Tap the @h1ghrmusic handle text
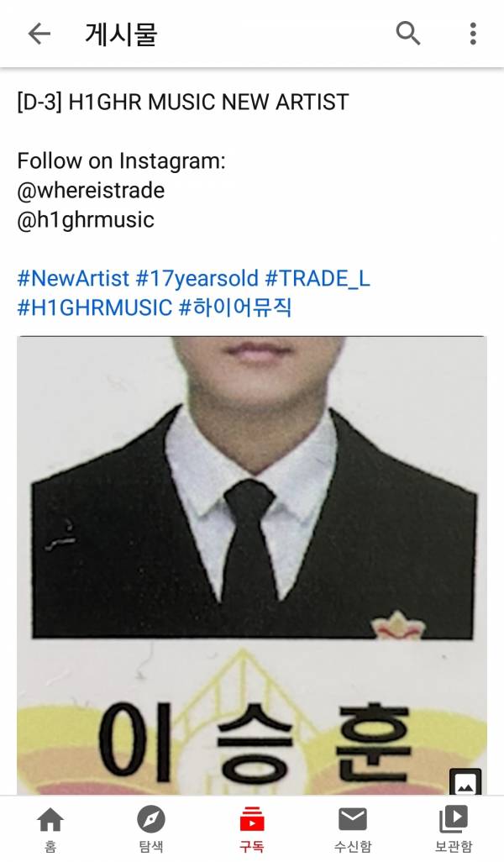The width and height of the screenshot is (504, 862). (x=86, y=220)
